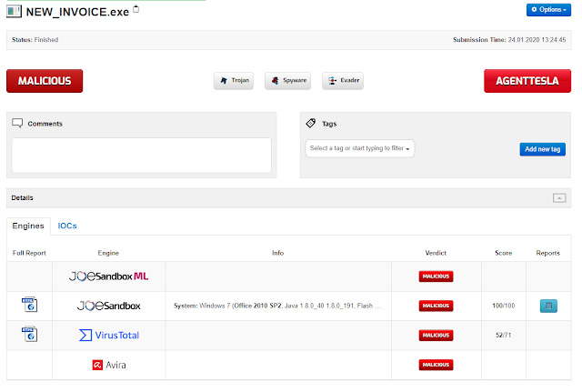Click the VirusTotal engine logo
The width and height of the screenshot is (582, 392).
click(x=109, y=335)
